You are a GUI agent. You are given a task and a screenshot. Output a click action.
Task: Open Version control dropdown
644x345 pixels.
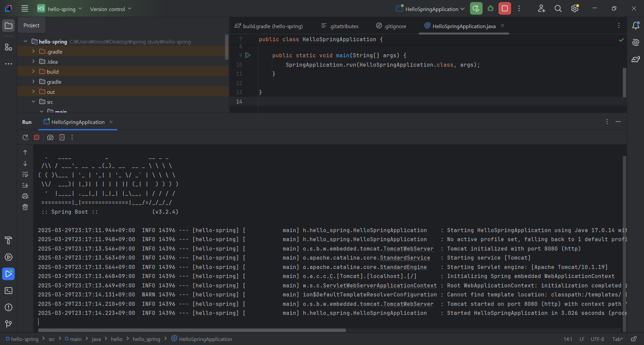point(111,9)
